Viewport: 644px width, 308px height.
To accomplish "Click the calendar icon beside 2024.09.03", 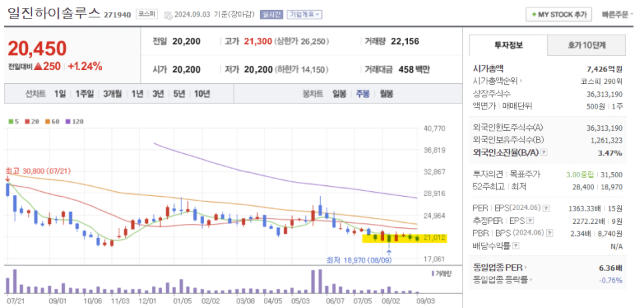I will [x=167, y=15].
